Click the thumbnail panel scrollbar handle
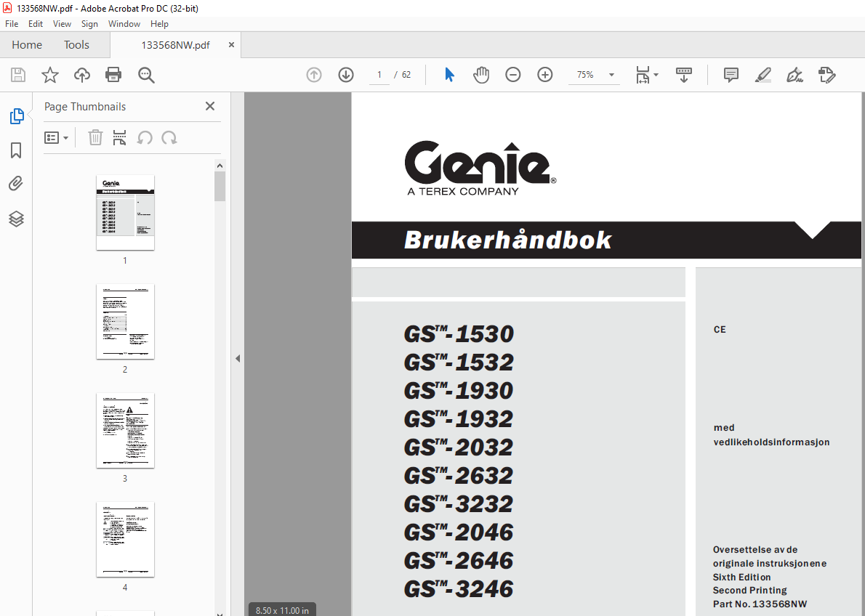Screen dimensions: 865x616 pos(220,187)
